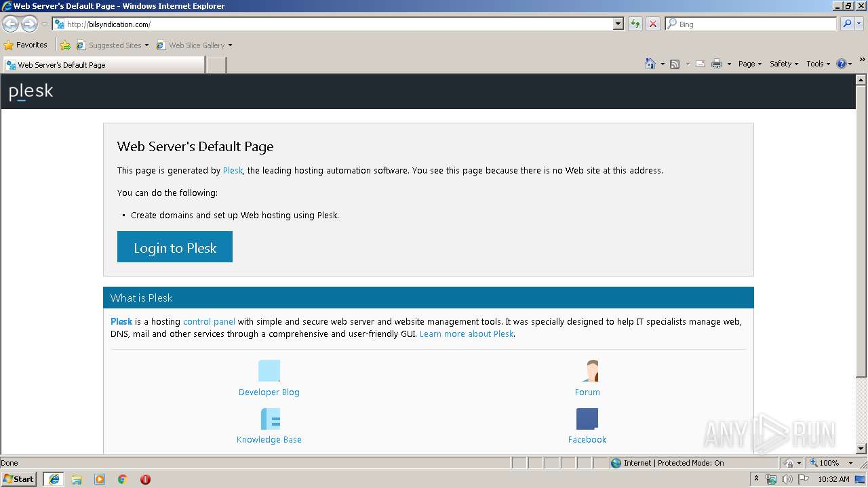868x488 pixels.
Task: Expand the address bar history dropdown
Action: tap(618, 24)
